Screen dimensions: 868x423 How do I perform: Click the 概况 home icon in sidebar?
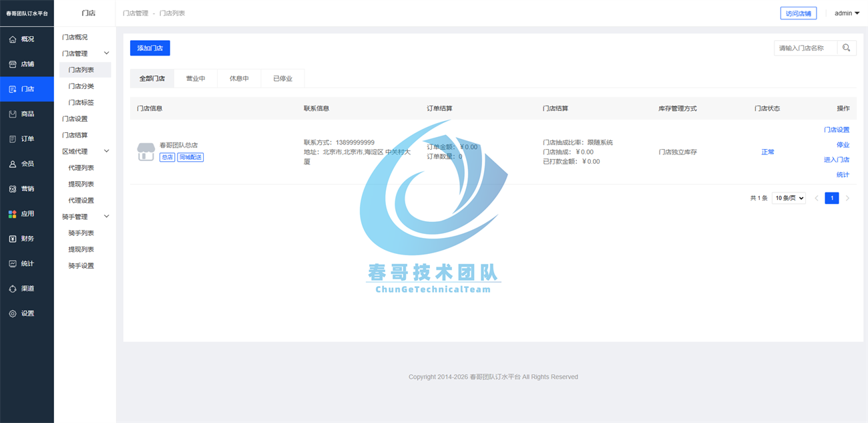(13, 39)
